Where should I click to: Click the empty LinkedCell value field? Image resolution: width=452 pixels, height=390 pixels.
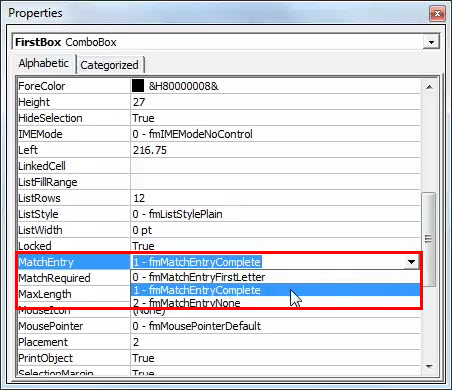(x=275, y=166)
